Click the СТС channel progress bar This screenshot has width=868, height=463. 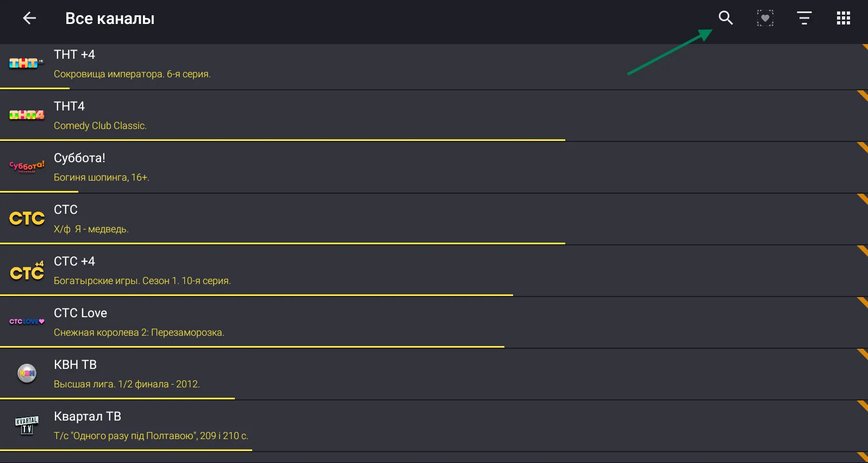point(283,243)
